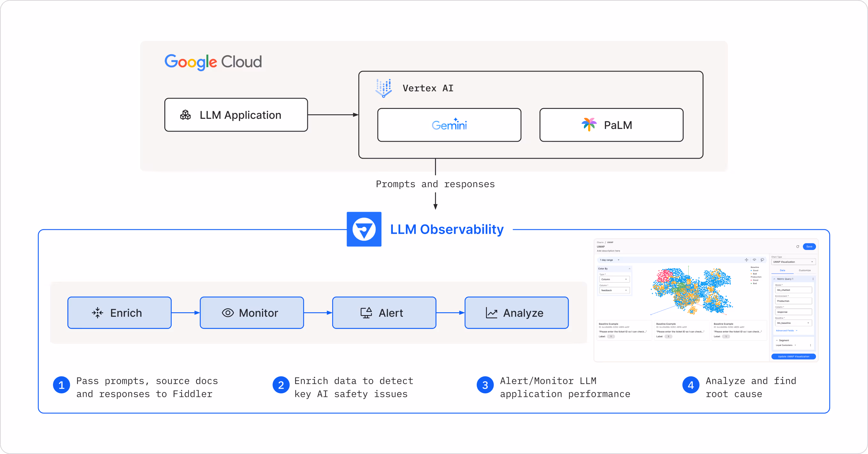The image size is (868, 454).
Task: Click the LLM Observability heading
Action: [447, 229]
